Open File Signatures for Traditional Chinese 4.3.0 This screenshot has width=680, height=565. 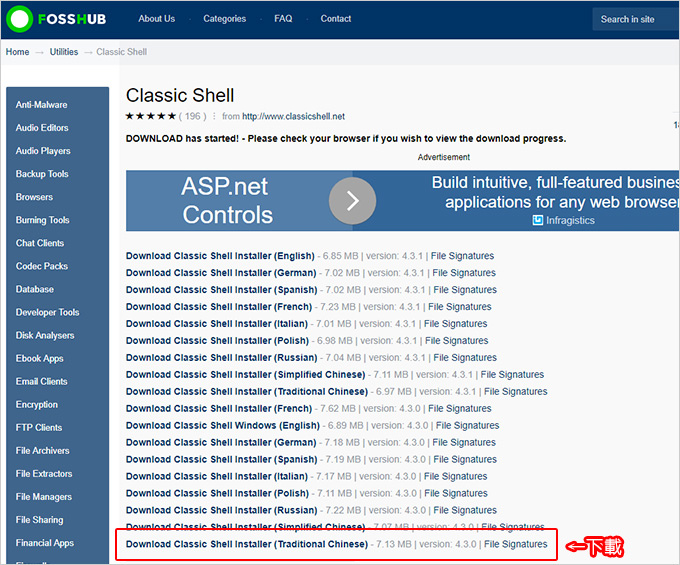(516, 544)
